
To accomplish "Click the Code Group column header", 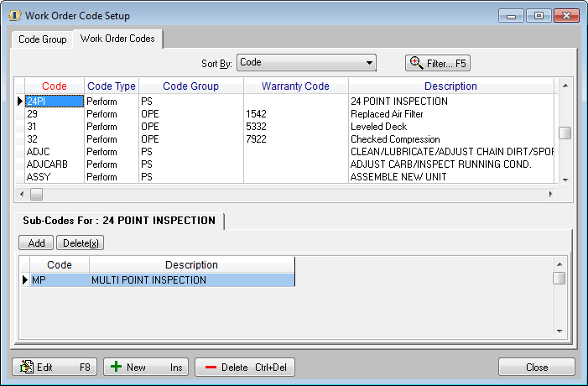I will 191,86.
